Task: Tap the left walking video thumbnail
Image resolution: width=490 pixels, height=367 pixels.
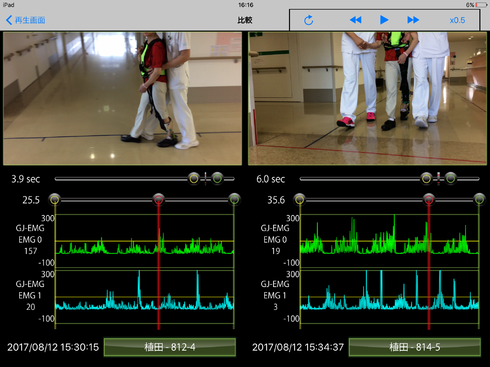Action: click(x=122, y=98)
